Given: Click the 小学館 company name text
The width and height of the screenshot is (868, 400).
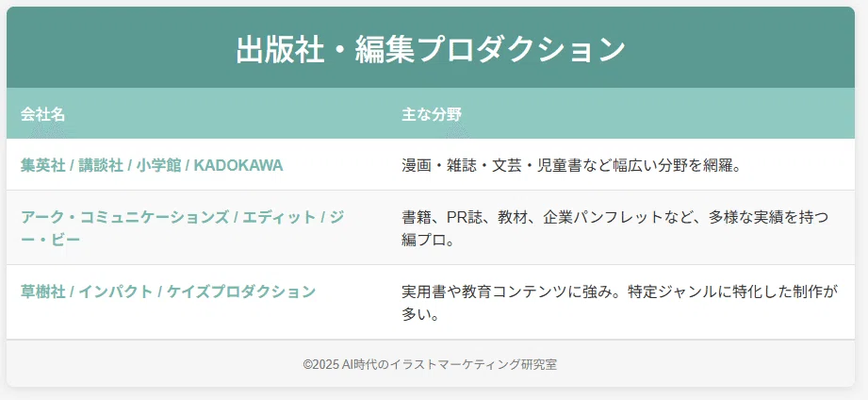Looking at the screenshot, I should pos(159,165).
